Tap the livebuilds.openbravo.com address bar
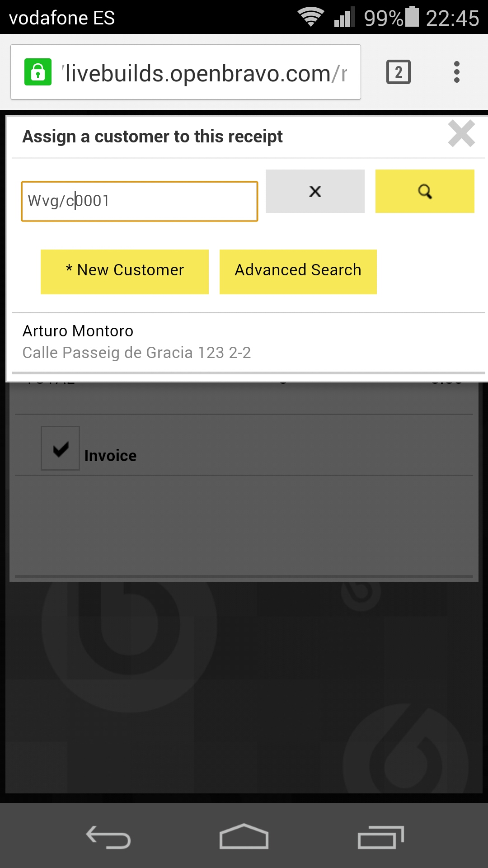The width and height of the screenshot is (488, 868). 206,73
